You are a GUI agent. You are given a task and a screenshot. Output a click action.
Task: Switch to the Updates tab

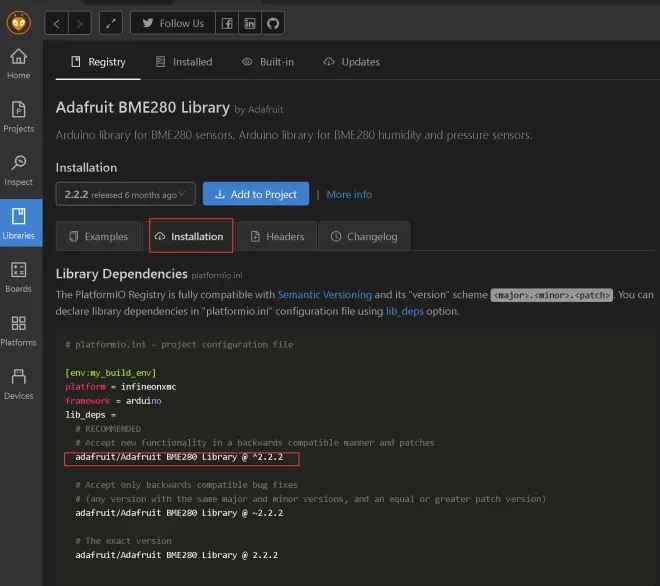pyautogui.click(x=351, y=62)
